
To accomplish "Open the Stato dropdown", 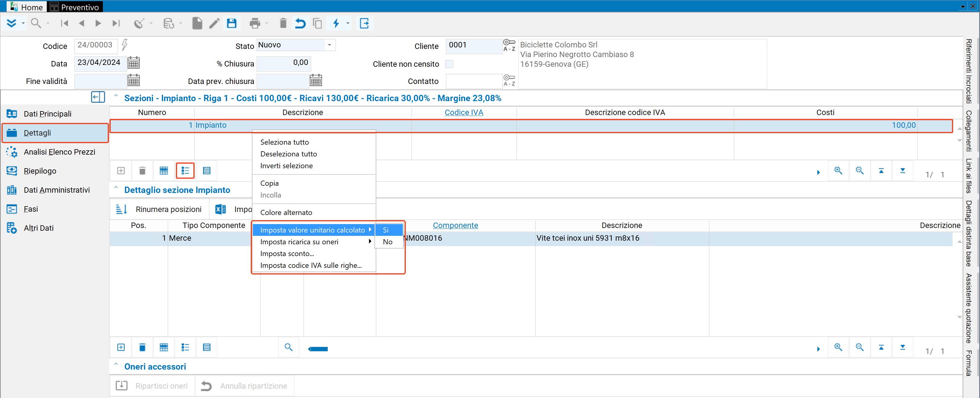I will [x=329, y=45].
